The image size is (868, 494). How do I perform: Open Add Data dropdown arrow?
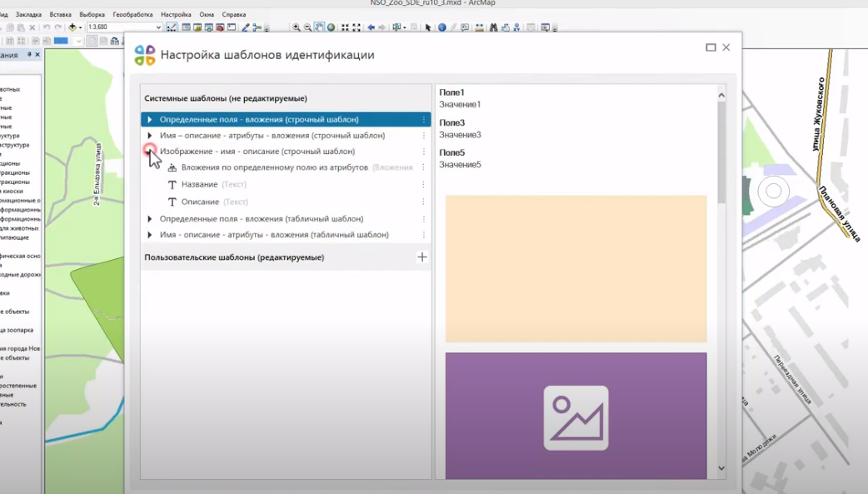click(80, 27)
